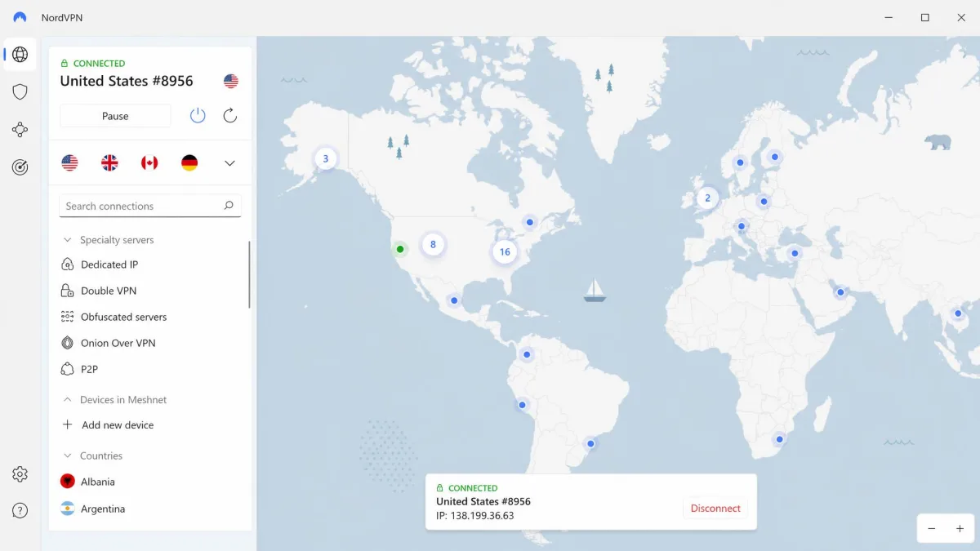The width and height of the screenshot is (980, 551).
Task: Select Double VPN row text
Action: [109, 291]
